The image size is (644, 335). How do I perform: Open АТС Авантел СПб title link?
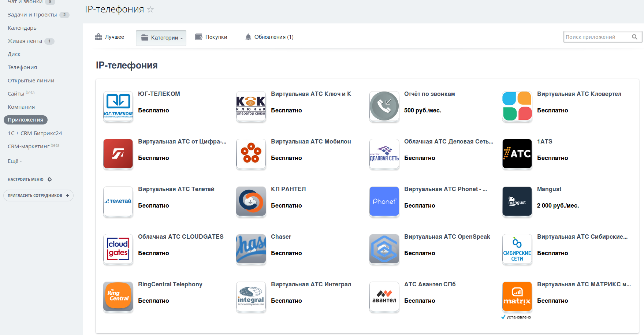coord(430,284)
